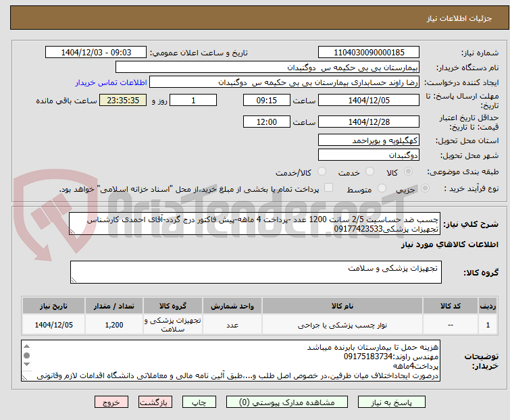This screenshot has height=420, width=510.
Task: Open مشاهده مدارک پیوستی (0)
Action: coord(286,402)
